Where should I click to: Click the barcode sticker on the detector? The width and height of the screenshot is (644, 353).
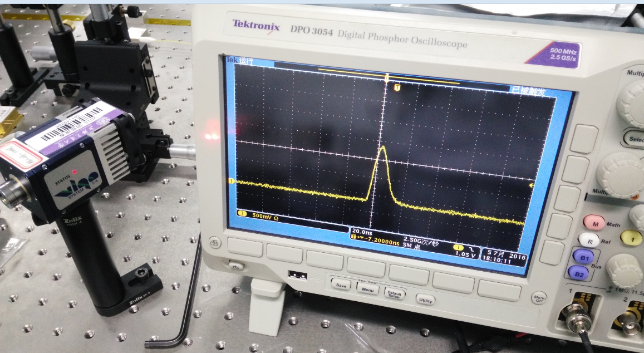(72, 125)
